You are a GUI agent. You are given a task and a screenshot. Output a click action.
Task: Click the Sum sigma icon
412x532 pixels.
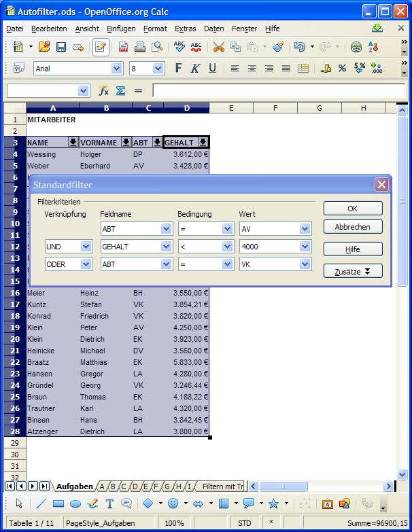[120, 90]
